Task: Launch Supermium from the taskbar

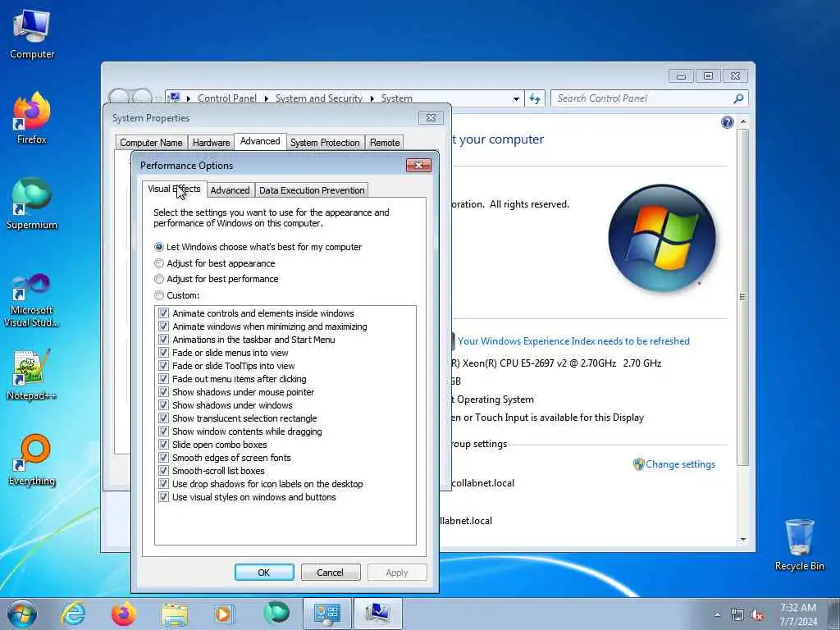Action: (276, 614)
